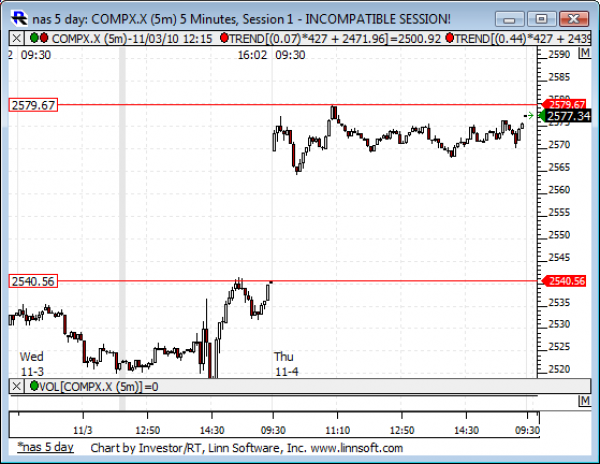Close the nas 5 day chart window
Screen dimensions: 600x464
pyautogui.click(x=574, y=19)
